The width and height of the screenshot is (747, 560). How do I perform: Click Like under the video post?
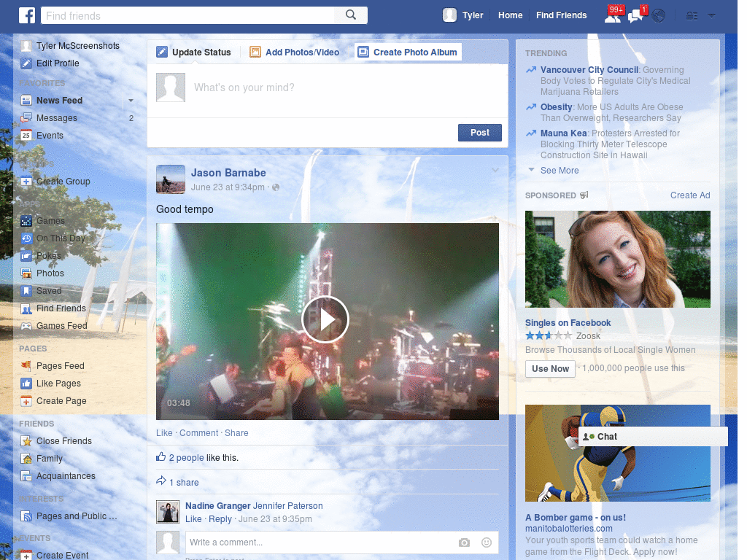164,433
